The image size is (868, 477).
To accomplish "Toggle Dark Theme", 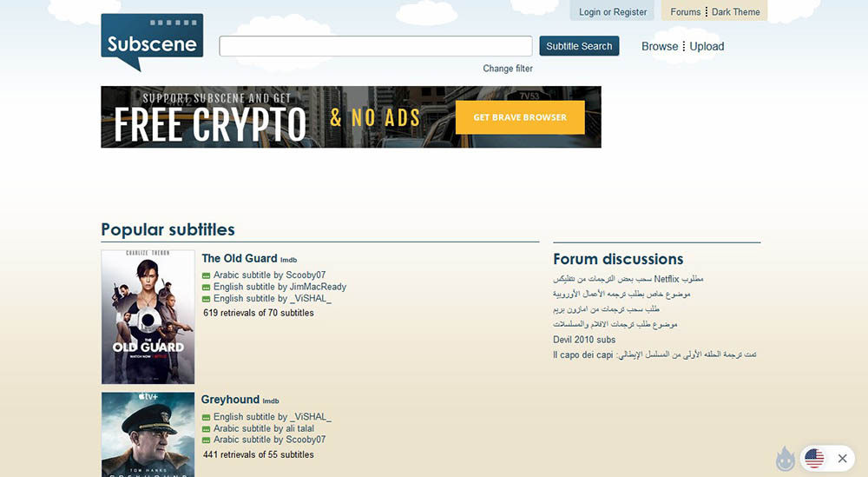I will [x=735, y=12].
